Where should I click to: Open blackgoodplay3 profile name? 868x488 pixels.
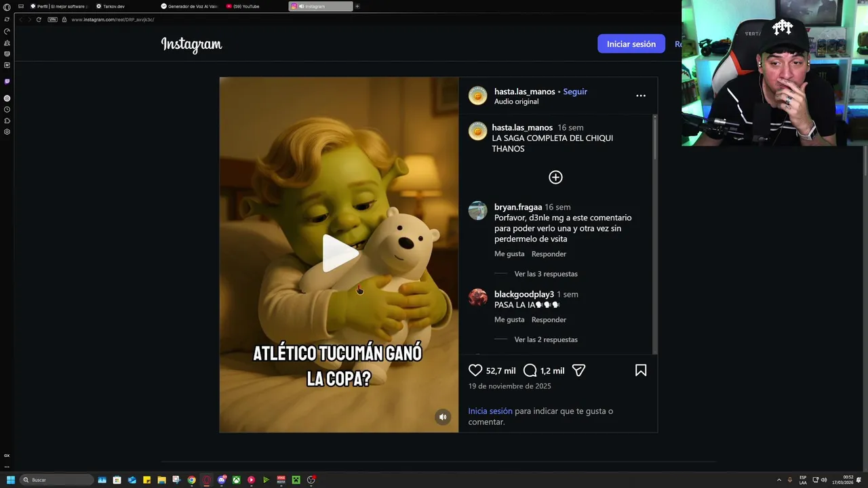tap(524, 294)
